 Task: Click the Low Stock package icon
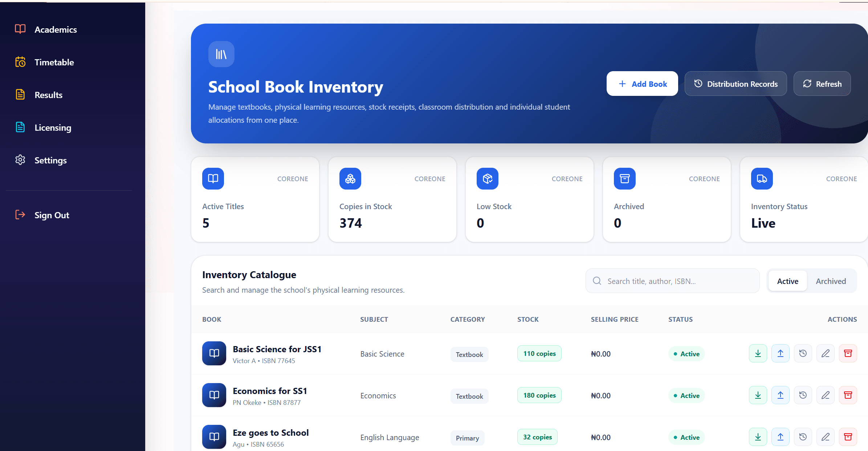point(488,179)
